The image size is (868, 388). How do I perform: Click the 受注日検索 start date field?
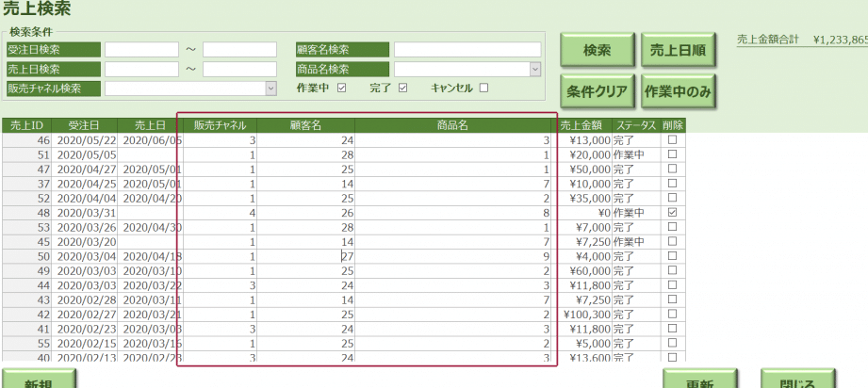141,50
